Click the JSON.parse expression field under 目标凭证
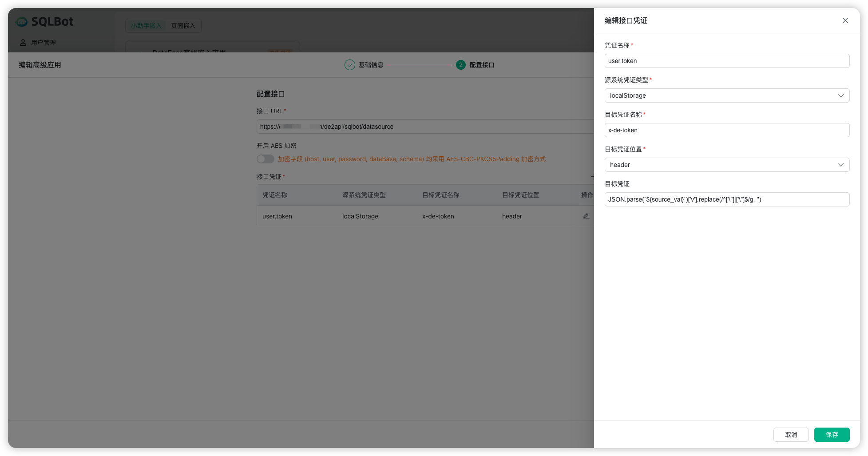Screen dimensions: 868x456 pos(727,199)
